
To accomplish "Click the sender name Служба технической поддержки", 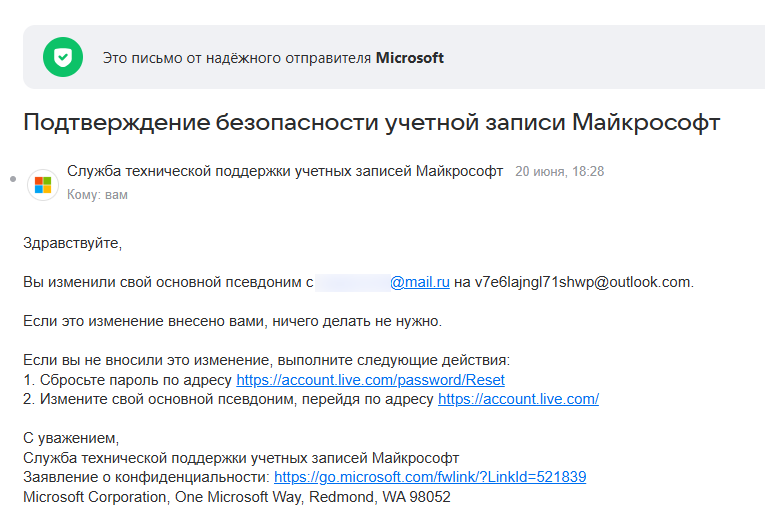I will pos(285,171).
